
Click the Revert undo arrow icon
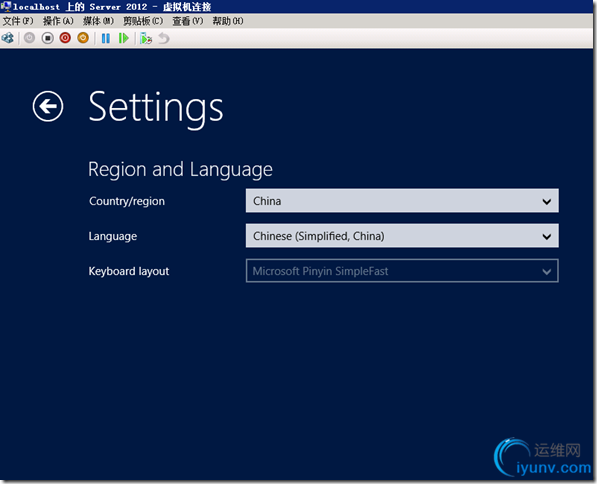coord(164,38)
